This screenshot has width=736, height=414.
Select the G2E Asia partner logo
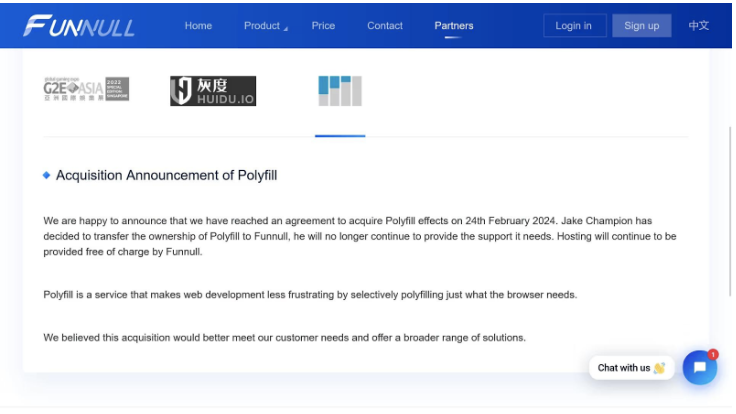pos(86,89)
